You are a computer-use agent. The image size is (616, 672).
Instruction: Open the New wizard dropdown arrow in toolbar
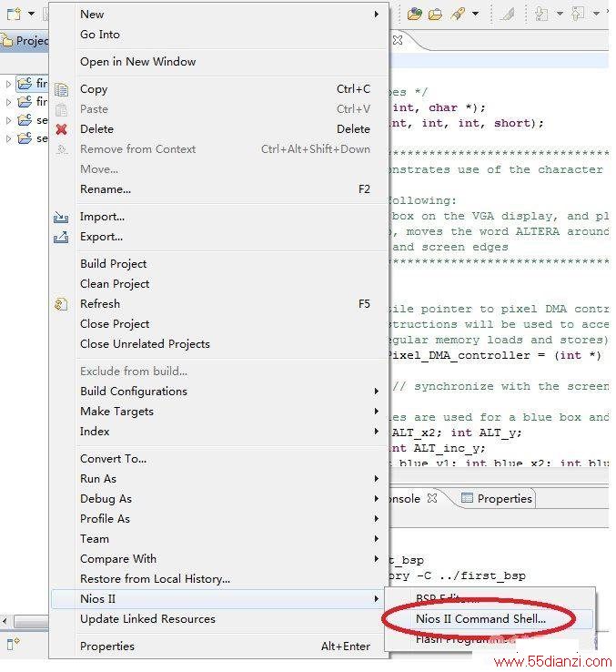point(31,14)
